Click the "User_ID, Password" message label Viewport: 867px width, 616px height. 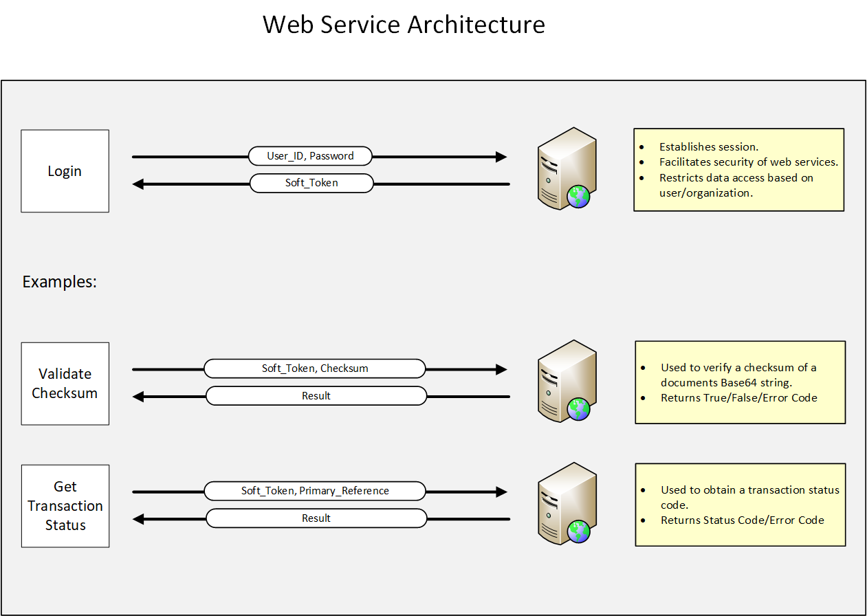pyautogui.click(x=310, y=156)
